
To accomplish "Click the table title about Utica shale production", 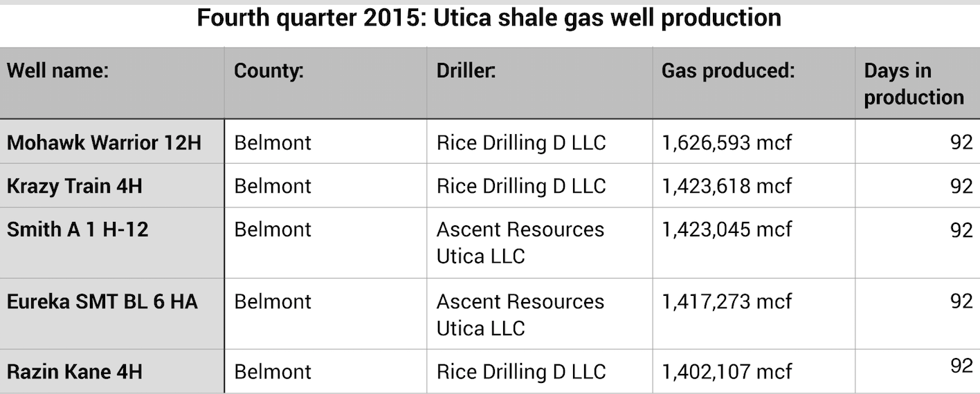I will coord(489,18).
